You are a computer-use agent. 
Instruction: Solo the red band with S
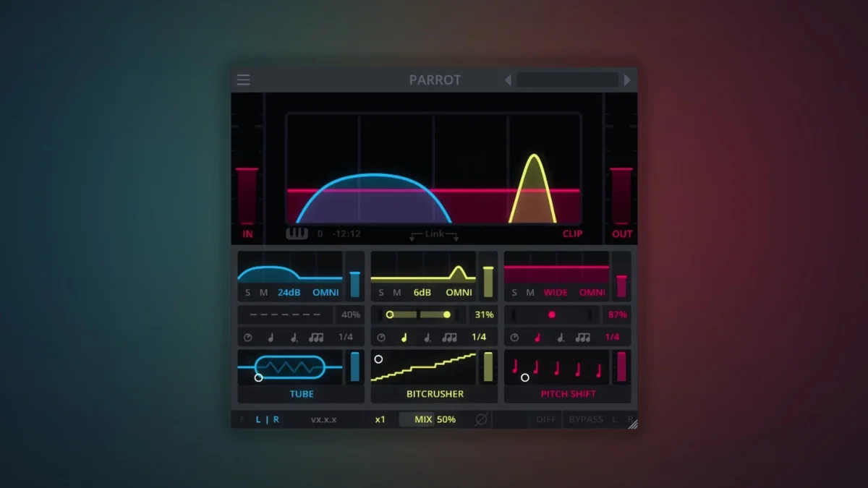[x=514, y=293]
